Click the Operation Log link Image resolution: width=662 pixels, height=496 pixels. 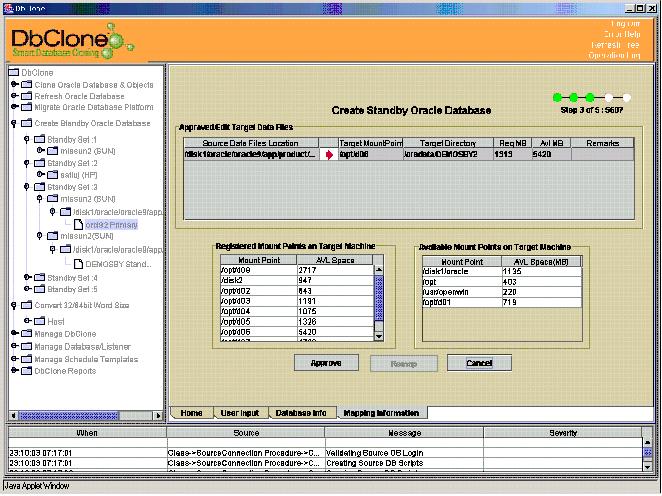click(614, 55)
